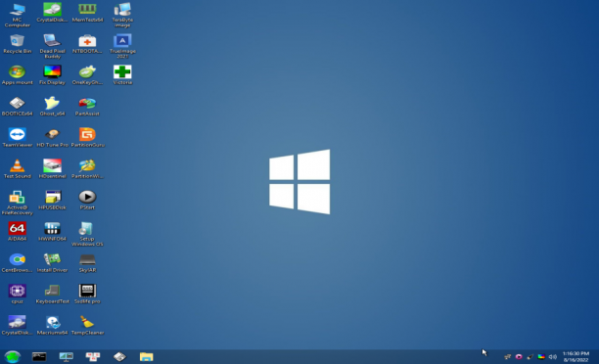This screenshot has height=364, width=599.
Task: Open AIDA64 from the desktop
Action: pyautogui.click(x=18, y=232)
